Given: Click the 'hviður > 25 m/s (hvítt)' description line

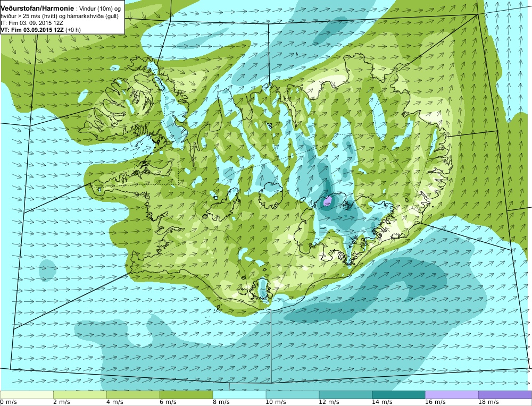Looking at the screenshot, I should pyautogui.click(x=60, y=16).
